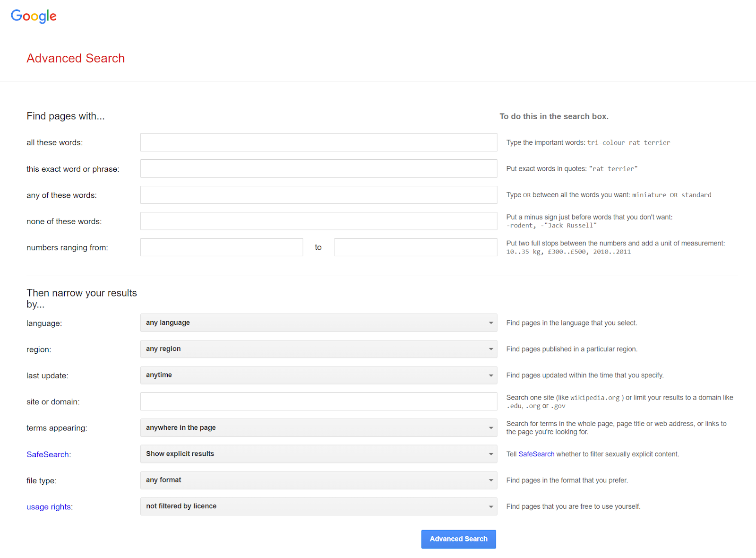The width and height of the screenshot is (756, 558).
Task: Click the 'all these words:' label
Action: (54, 143)
